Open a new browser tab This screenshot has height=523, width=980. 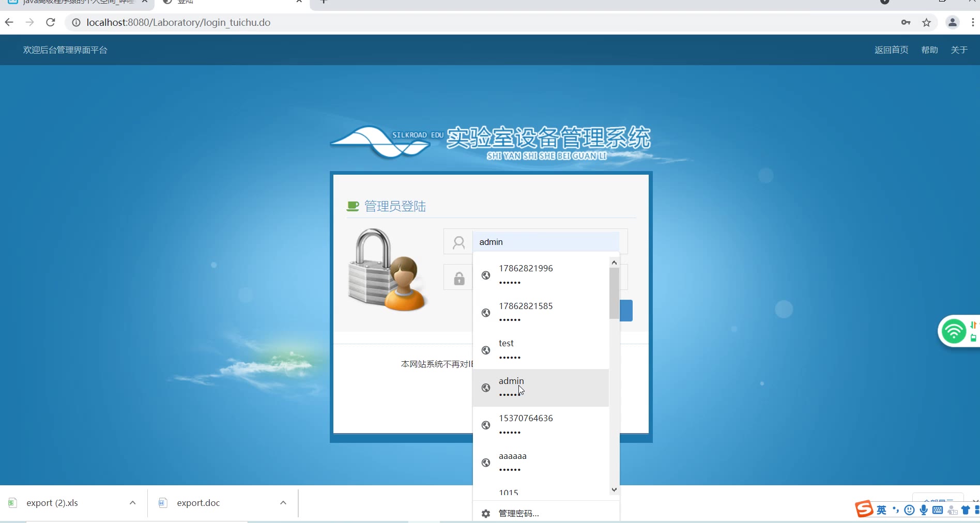(x=324, y=2)
